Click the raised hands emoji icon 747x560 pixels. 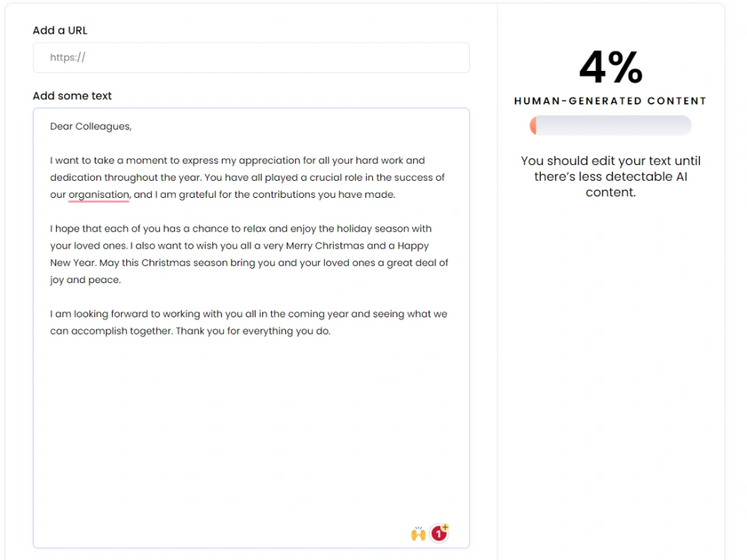point(418,532)
